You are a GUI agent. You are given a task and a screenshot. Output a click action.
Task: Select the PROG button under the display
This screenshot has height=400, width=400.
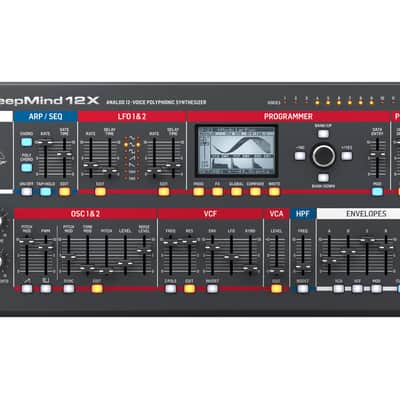click(198, 192)
